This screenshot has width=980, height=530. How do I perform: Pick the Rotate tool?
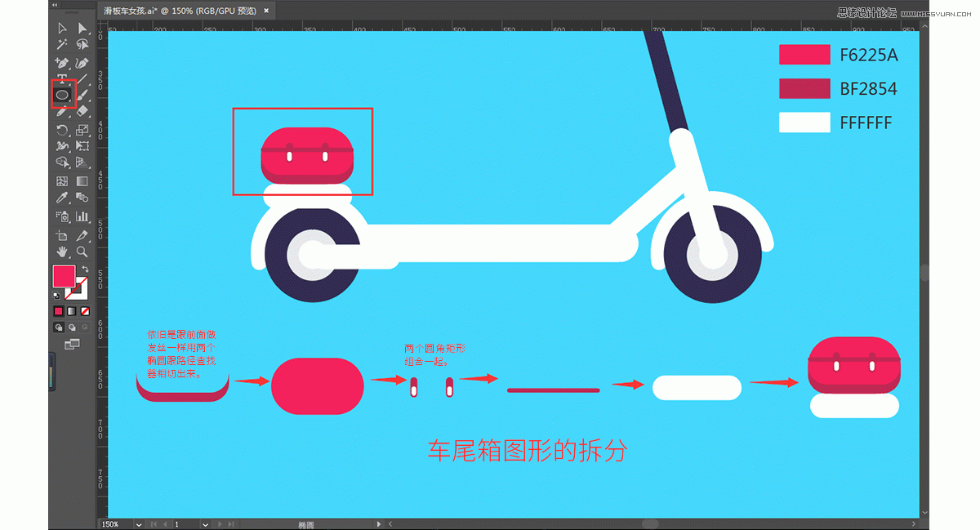pos(62,130)
